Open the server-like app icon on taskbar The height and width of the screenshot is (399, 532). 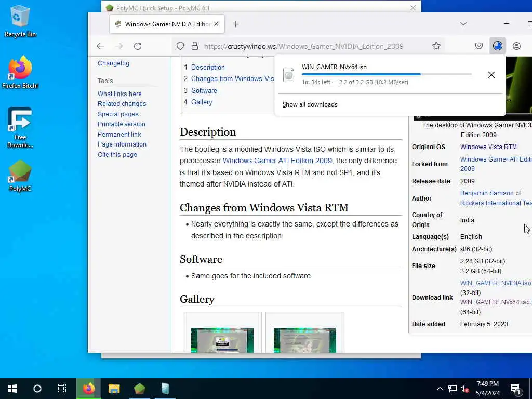click(x=165, y=389)
